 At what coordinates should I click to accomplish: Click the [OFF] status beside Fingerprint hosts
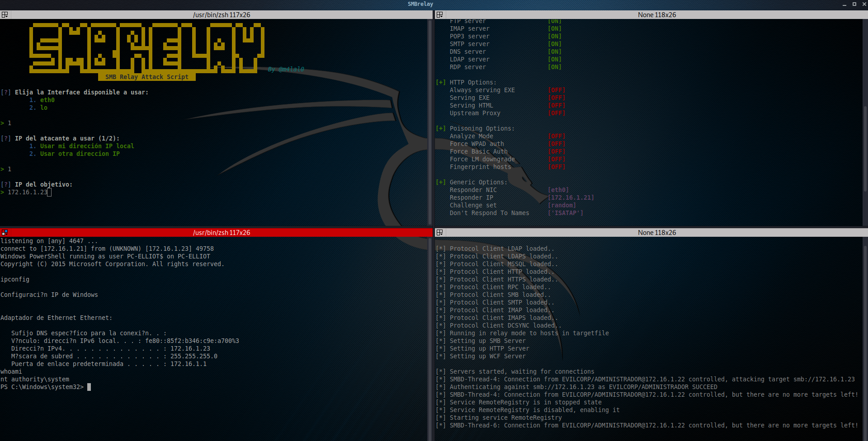[557, 167]
